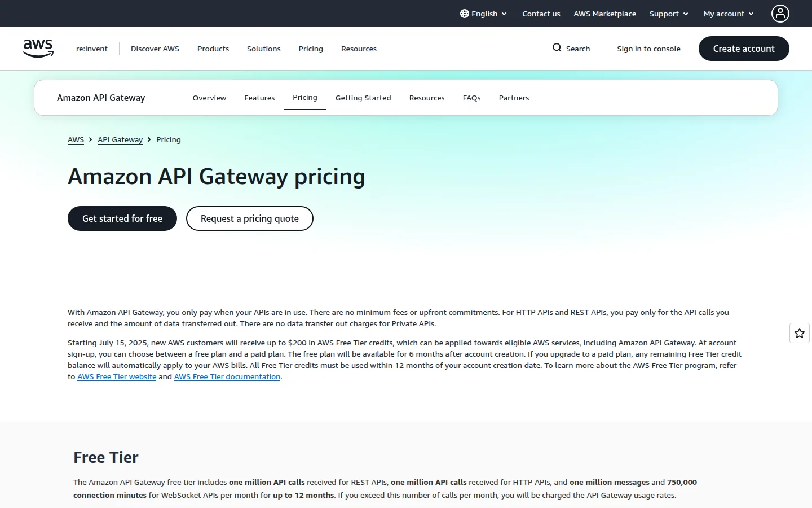This screenshot has height=508, width=812.
Task: Open the top navigation Resources menu
Action: click(359, 49)
